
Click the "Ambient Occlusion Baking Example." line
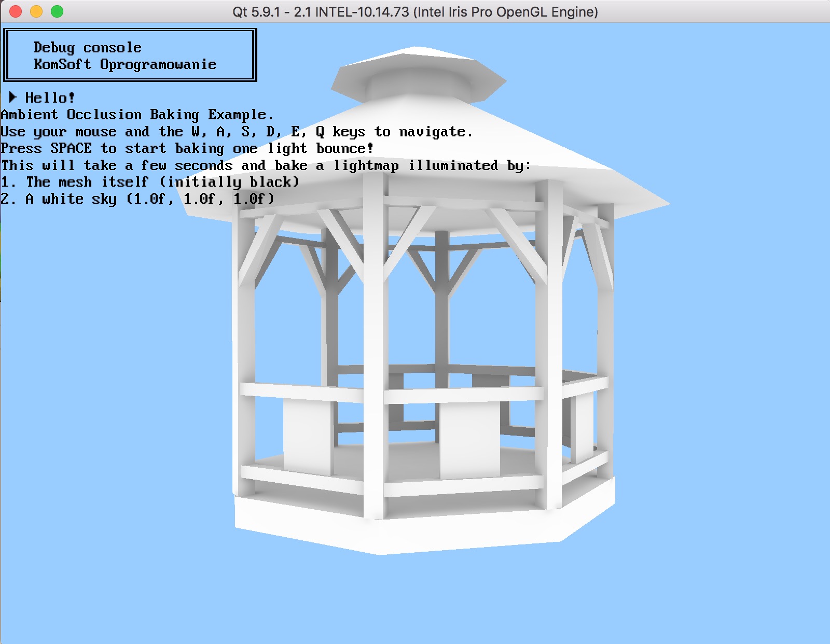coord(136,115)
